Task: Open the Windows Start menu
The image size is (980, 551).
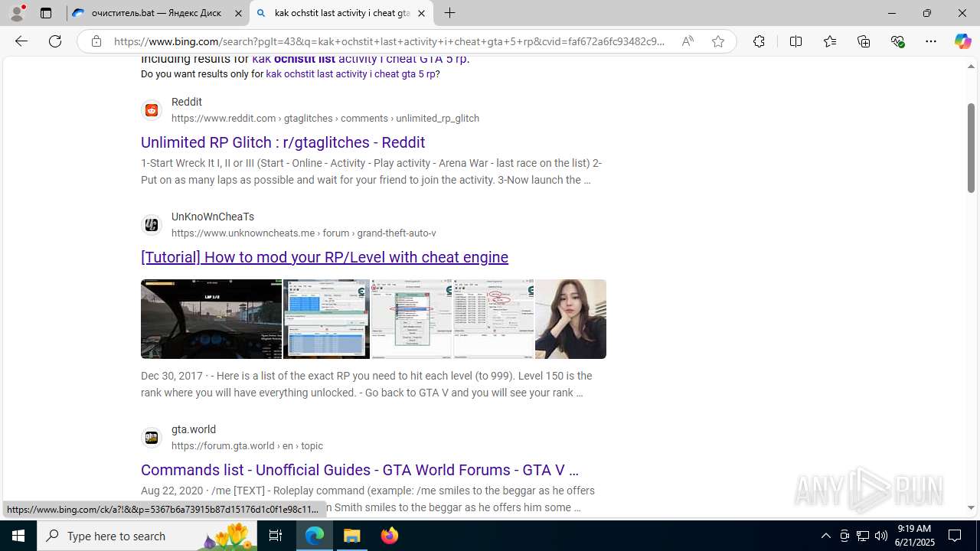Action: click(x=18, y=536)
